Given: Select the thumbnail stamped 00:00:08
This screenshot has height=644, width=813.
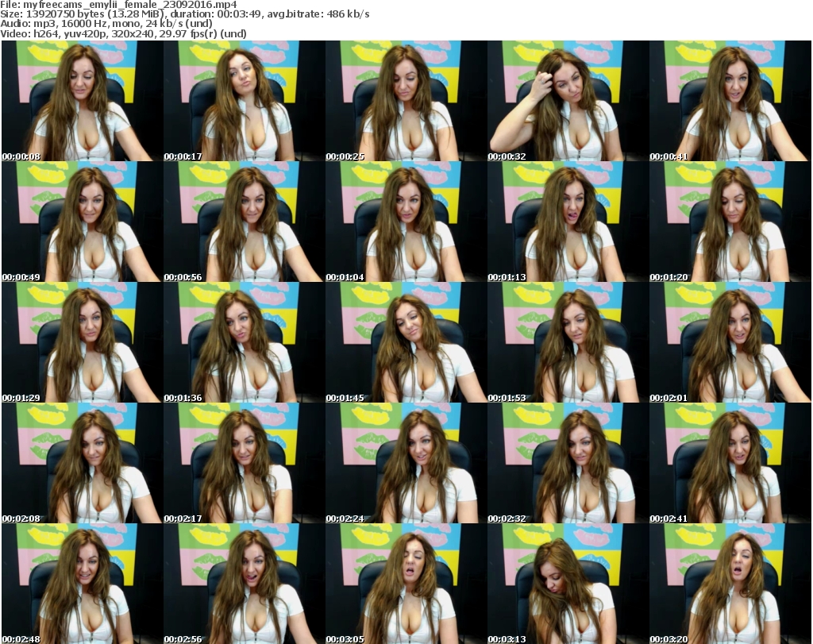Looking at the screenshot, I should click(82, 101).
